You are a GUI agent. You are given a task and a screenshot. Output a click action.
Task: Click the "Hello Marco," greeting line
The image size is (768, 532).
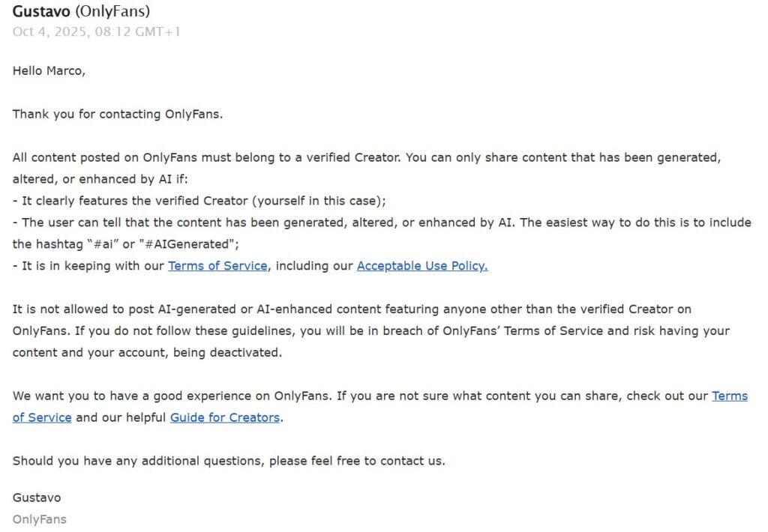click(x=49, y=71)
